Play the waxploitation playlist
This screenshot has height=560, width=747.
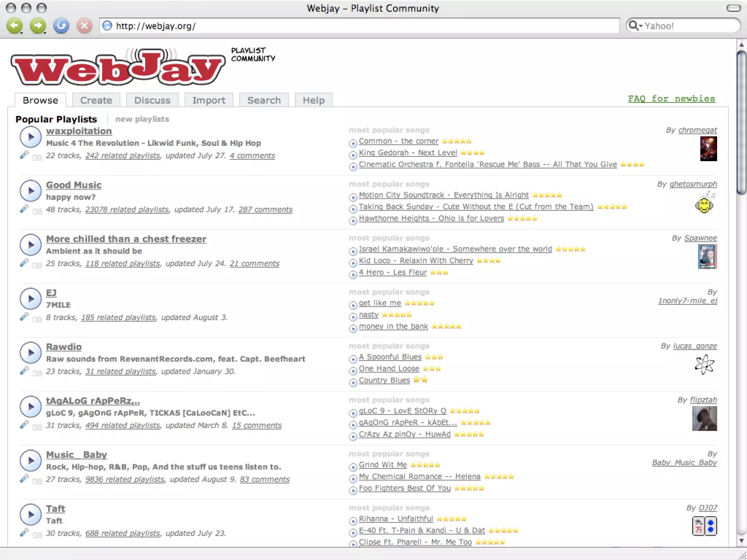[31, 137]
